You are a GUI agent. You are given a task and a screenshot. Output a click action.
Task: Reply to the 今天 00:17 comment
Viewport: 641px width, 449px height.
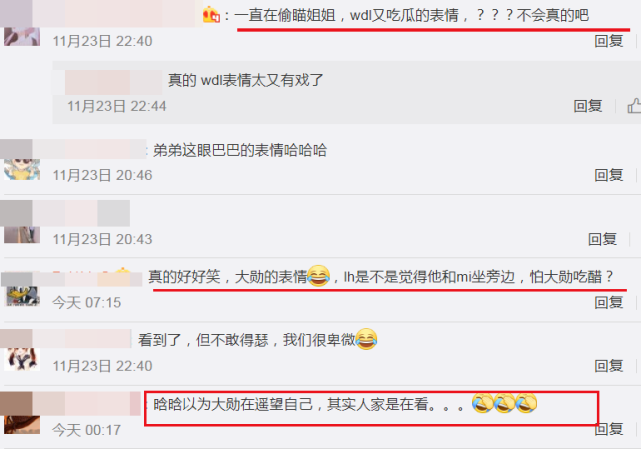click(x=609, y=429)
